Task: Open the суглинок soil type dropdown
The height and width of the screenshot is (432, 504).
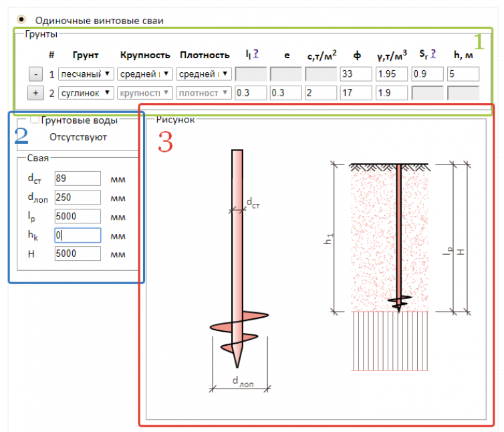Action: click(86, 93)
